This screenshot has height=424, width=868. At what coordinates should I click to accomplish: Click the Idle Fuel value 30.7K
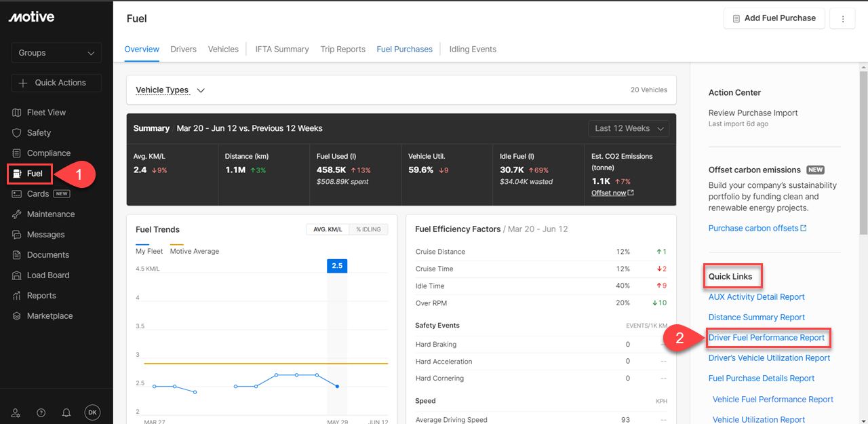512,170
